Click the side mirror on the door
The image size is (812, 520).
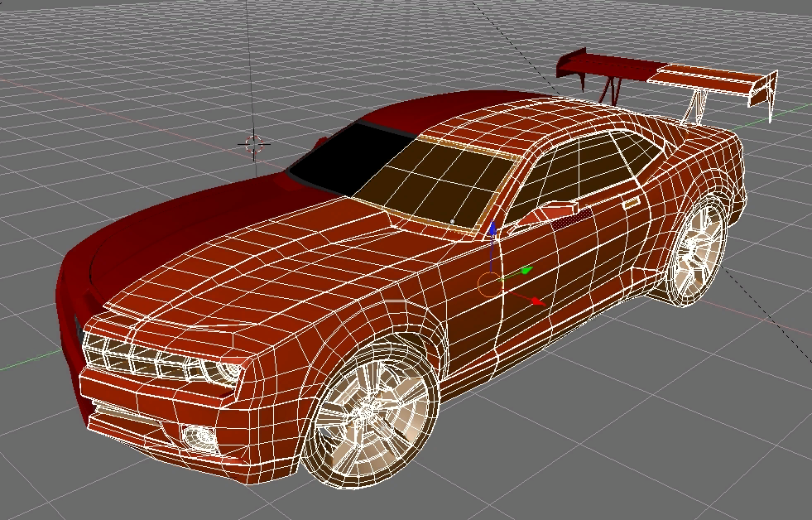tap(552, 211)
